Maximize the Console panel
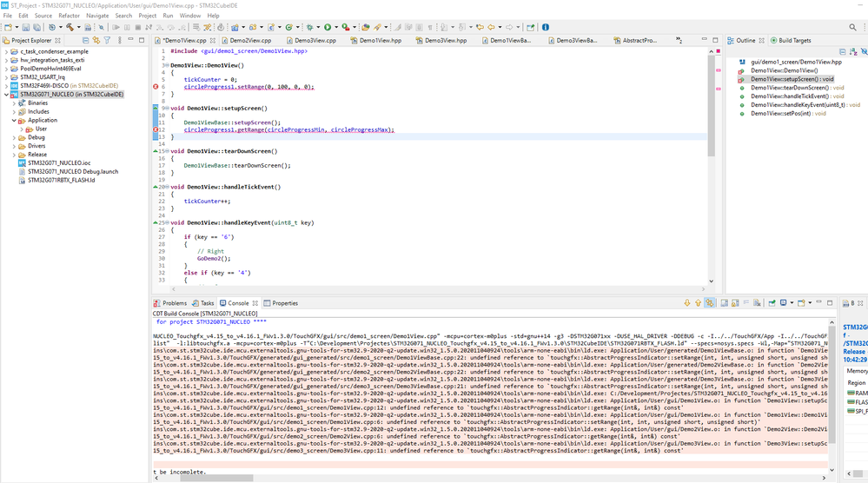This screenshot has width=868, height=483. [x=830, y=302]
